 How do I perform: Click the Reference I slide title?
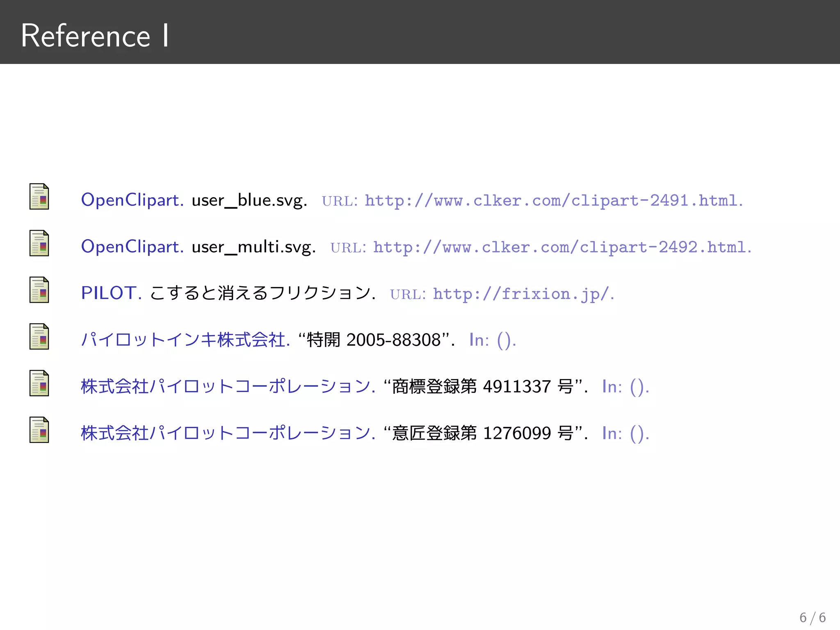(x=95, y=36)
